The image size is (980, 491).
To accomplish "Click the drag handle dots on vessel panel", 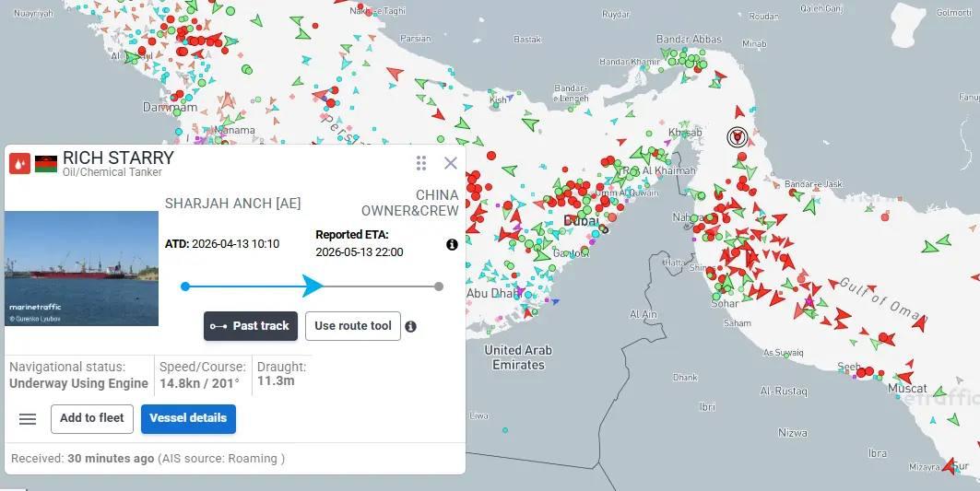I will (x=421, y=163).
